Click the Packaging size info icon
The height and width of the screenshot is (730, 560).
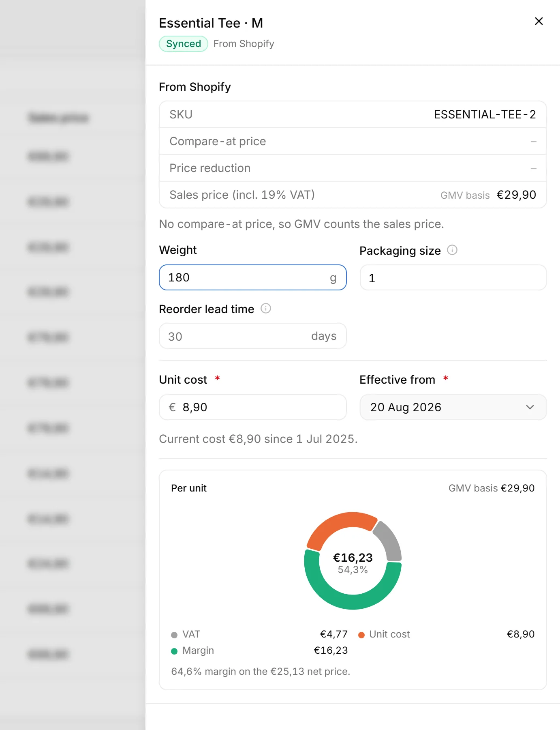[452, 250]
